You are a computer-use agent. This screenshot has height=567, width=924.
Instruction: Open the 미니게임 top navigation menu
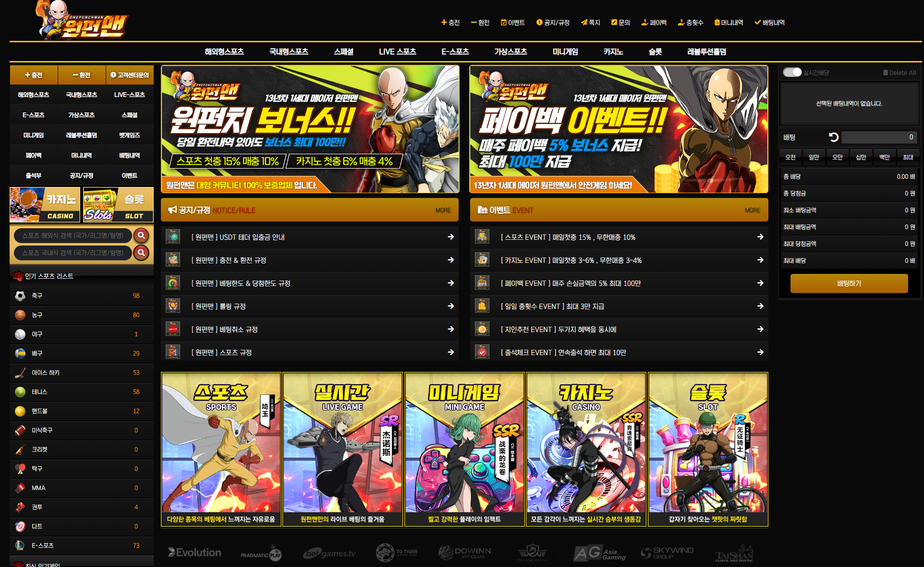tap(565, 51)
